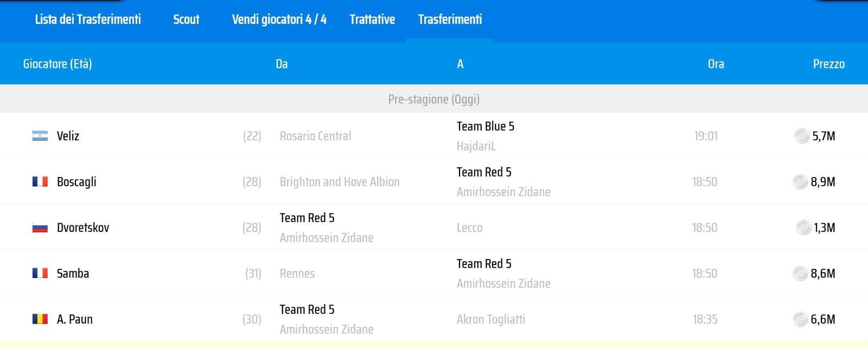Click the Prezzo column header
The image size is (868, 347).
coord(828,64)
